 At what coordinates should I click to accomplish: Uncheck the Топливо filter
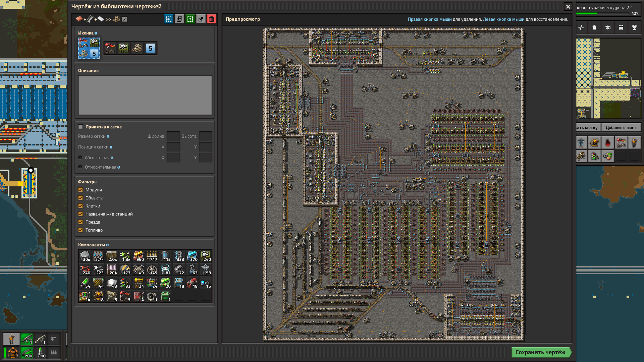[x=80, y=230]
